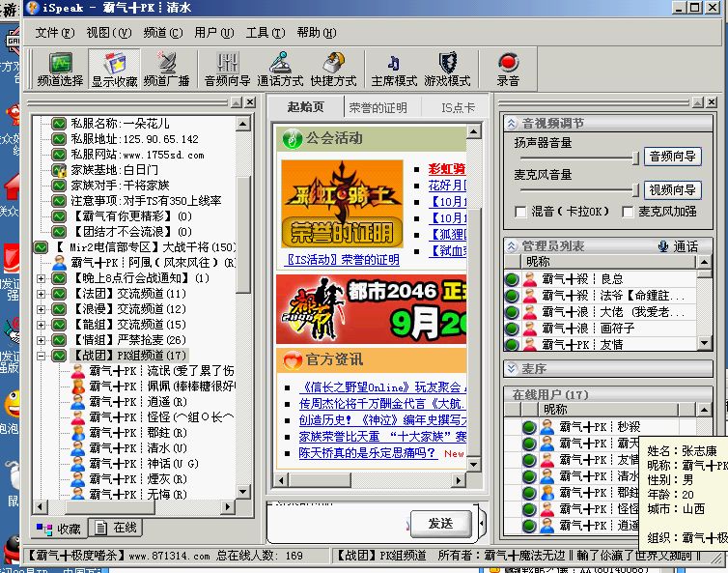This screenshot has width=728, height=573.
Task: Open the 频道(C) menu
Action: (163, 33)
